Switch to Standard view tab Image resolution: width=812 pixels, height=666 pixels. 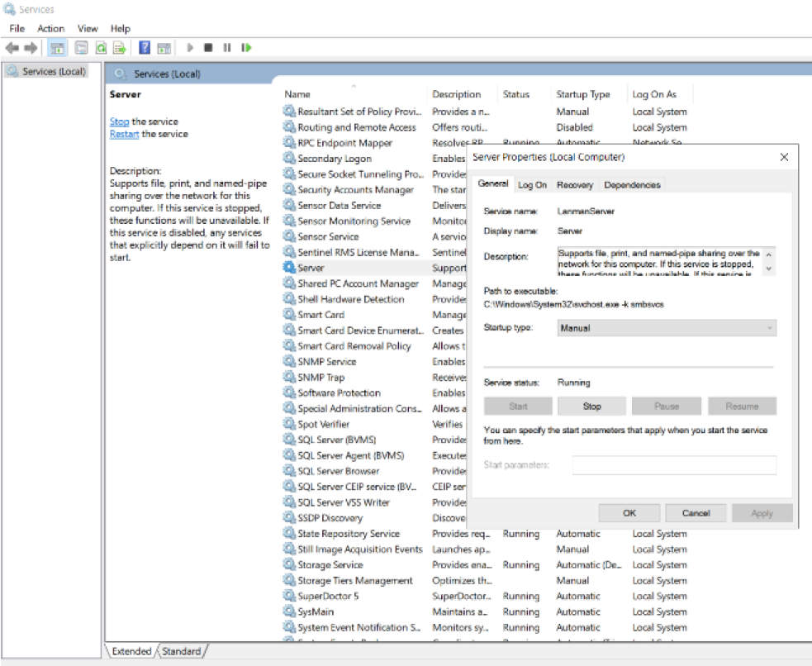(x=181, y=651)
